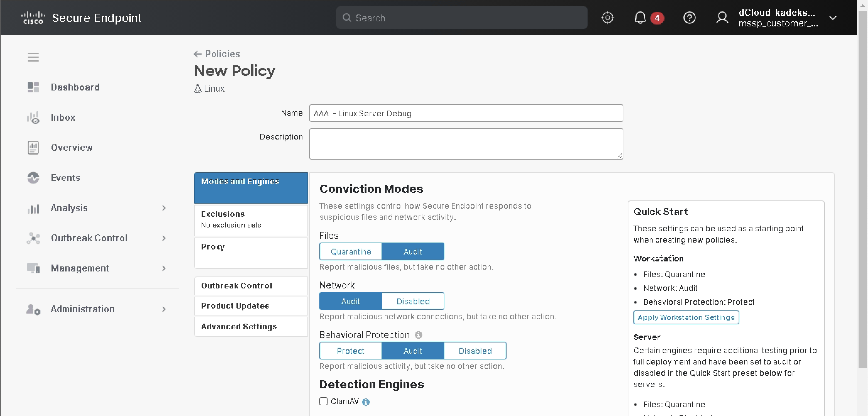Enable the ClamAV checkbox
The image size is (868, 416).
coord(323,401)
